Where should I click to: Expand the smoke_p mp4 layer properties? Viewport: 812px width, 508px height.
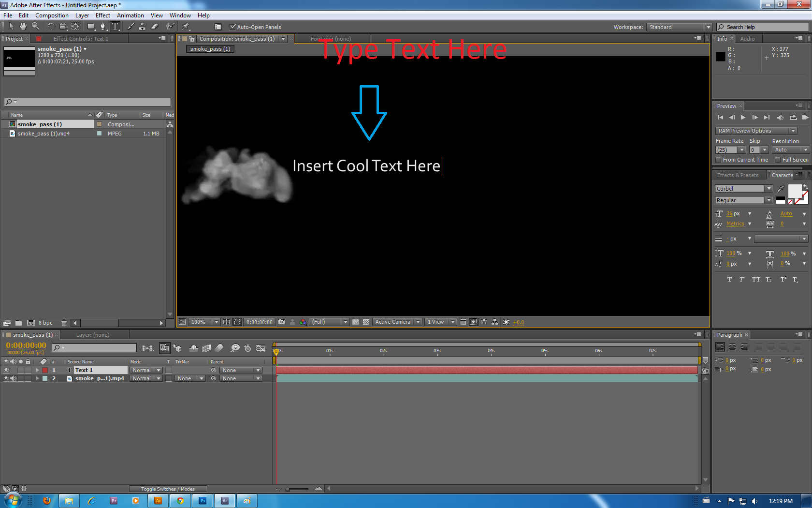pos(38,378)
